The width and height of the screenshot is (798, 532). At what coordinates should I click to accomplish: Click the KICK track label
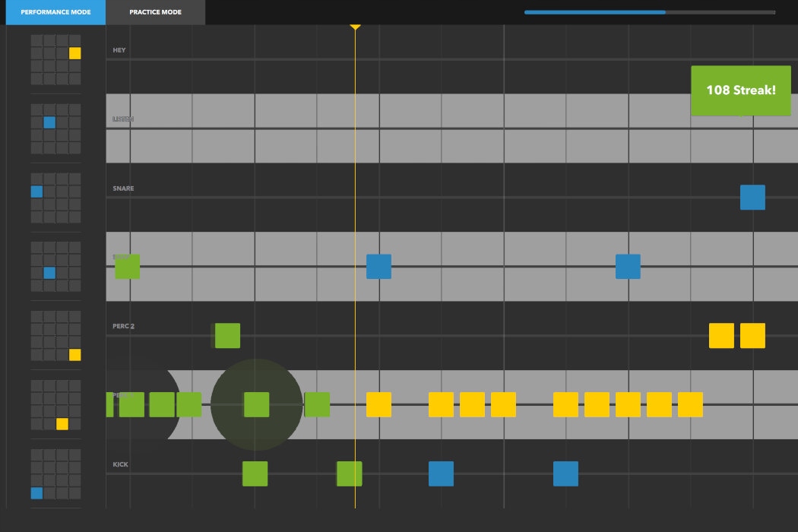coord(120,464)
